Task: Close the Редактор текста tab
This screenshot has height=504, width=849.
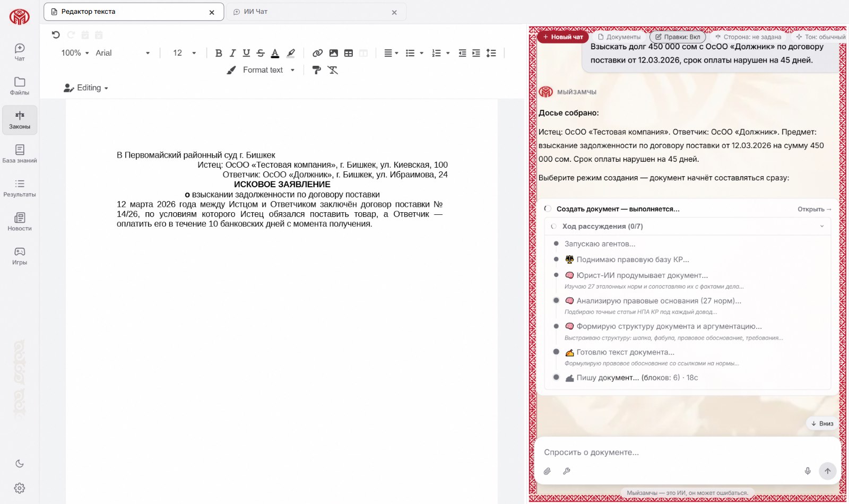Action: [212, 12]
